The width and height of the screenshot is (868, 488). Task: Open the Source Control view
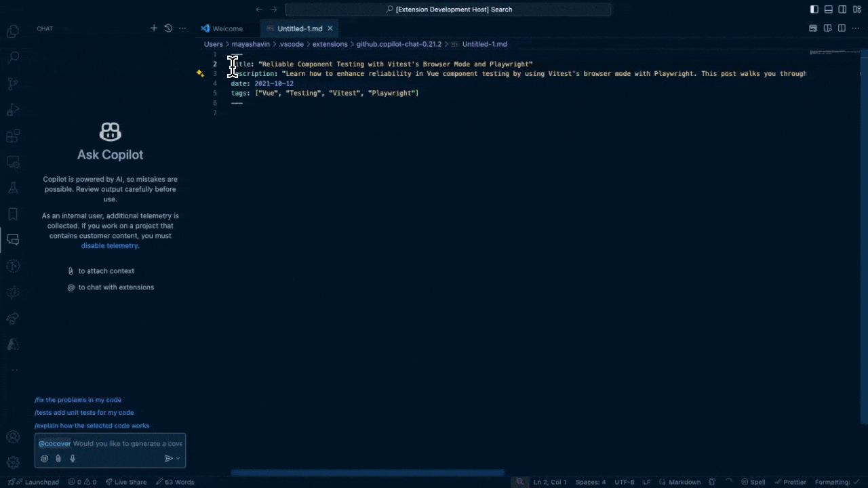tap(13, 84)
